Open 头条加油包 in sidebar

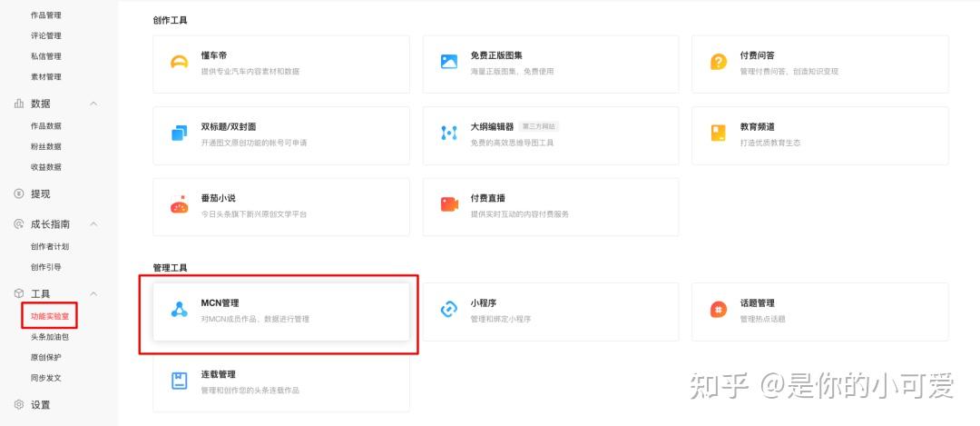tap(50, 337)
